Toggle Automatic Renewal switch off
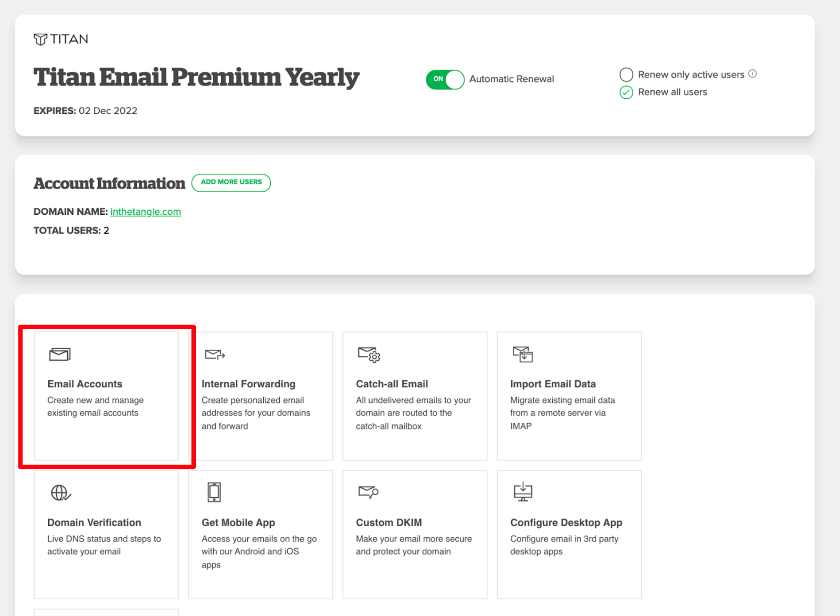 pos(445,79)
